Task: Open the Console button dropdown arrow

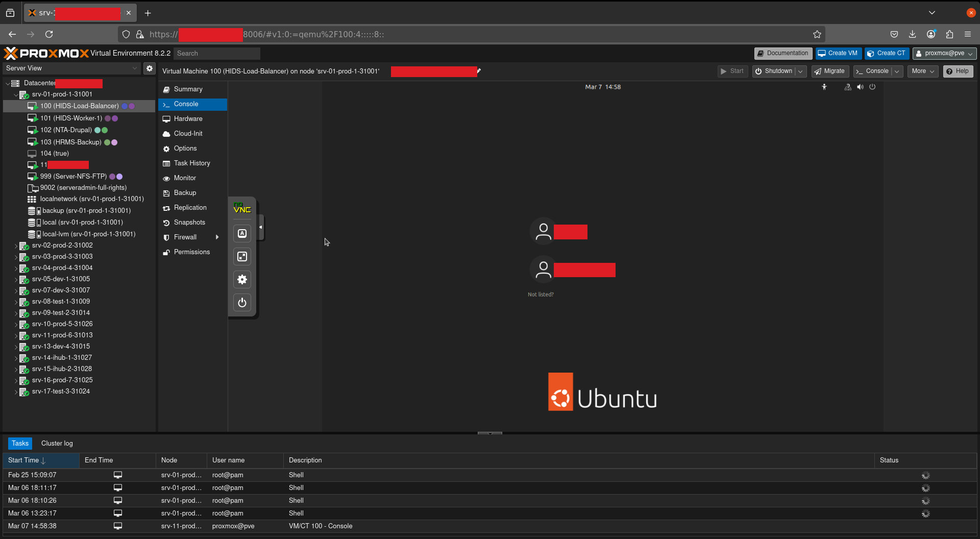Action: (897, 71)
